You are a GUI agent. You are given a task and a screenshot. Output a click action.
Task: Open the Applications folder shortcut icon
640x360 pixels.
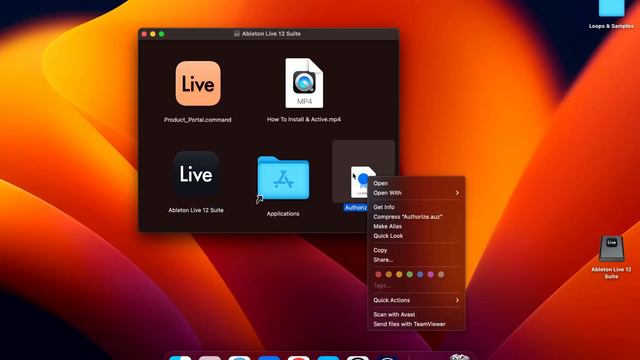283,178
